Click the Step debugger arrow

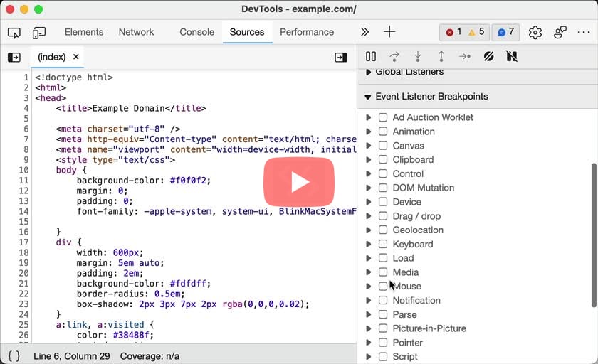click(x=464, y=57)
